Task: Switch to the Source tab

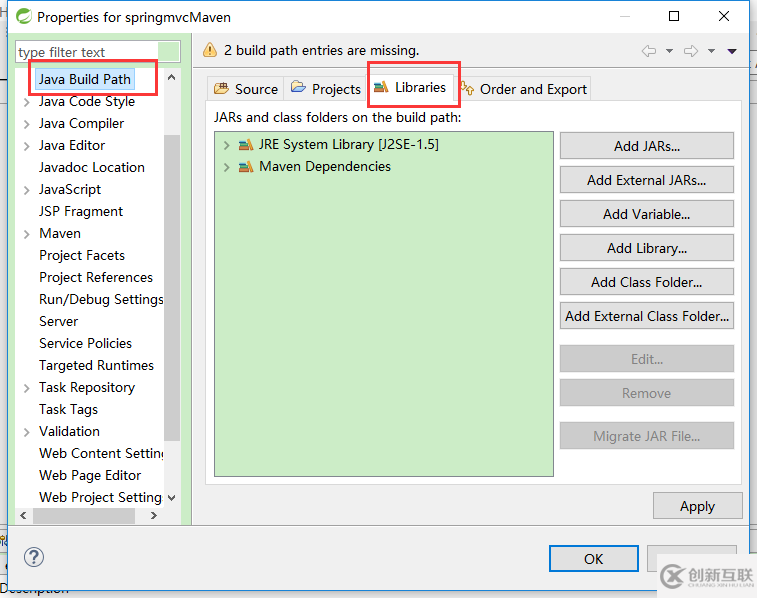Action: click(246, 89)
